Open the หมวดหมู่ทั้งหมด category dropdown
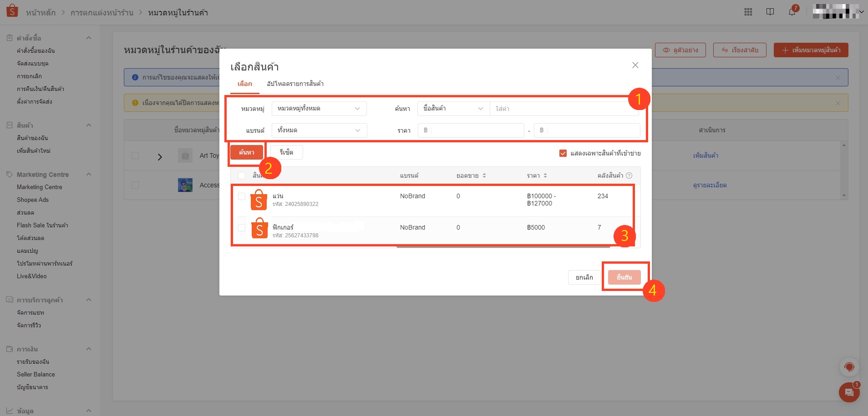The image size is (868, 416). [x=319, y=109]
